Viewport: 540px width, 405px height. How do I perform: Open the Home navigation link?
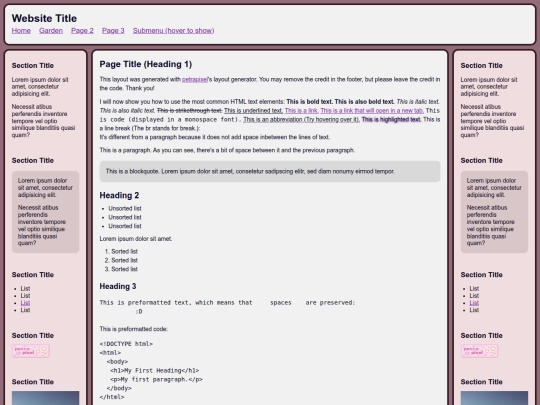21,31
